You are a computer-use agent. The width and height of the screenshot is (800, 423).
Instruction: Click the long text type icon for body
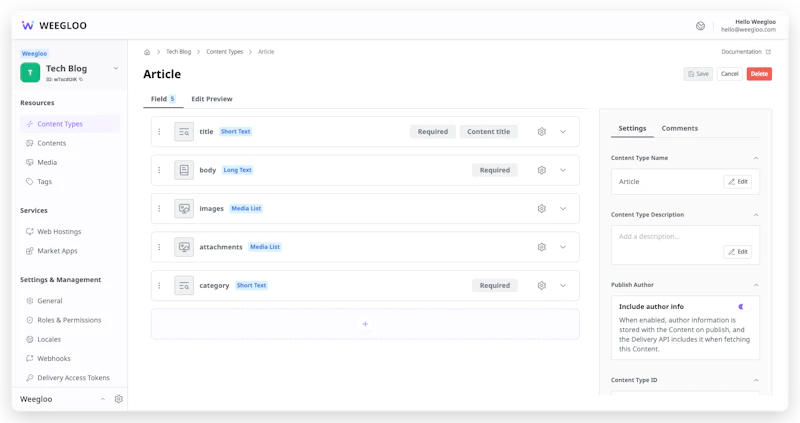click(x=184, y=170)
